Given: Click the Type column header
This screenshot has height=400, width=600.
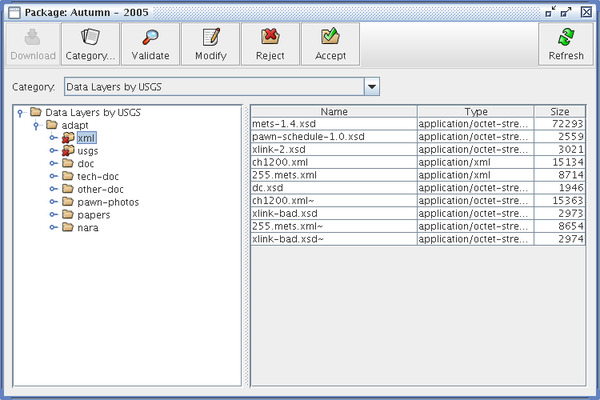Looking at the screenshot, I should tap(475, 111).
